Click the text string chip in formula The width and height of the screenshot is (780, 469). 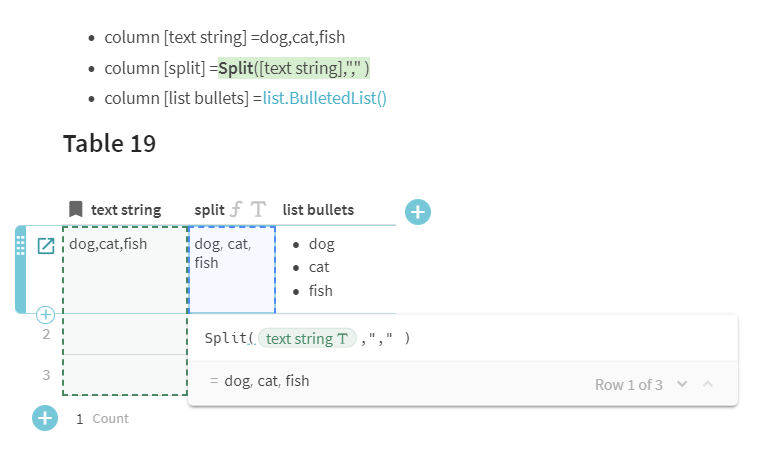pyautogui.click(x=307, y=339)
